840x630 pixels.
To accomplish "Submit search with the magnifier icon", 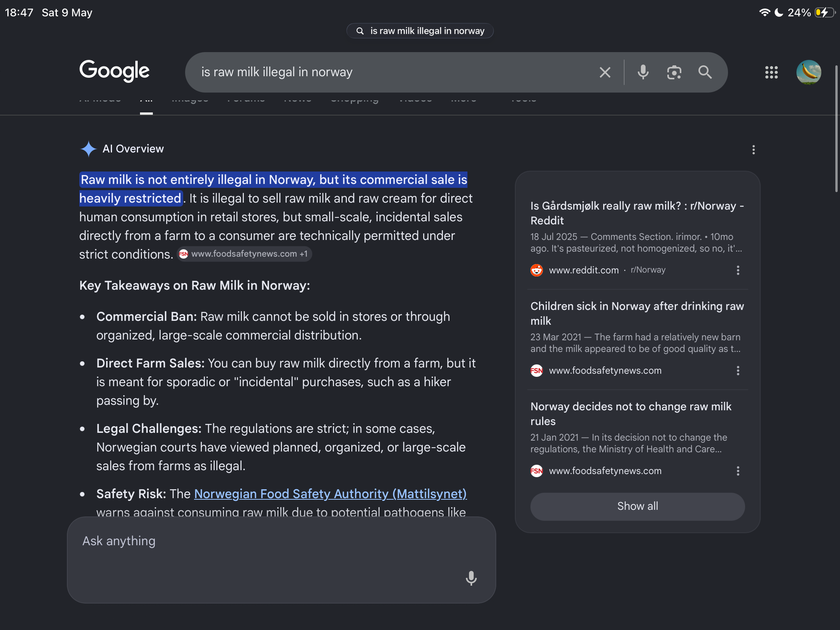I will pos(705,72).
